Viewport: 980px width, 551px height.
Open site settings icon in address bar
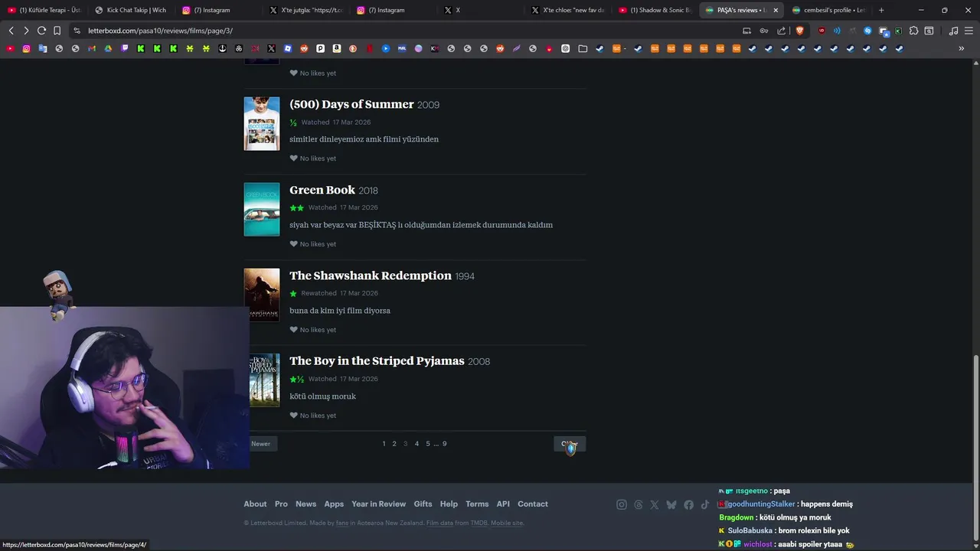click(x=77, y=31)
